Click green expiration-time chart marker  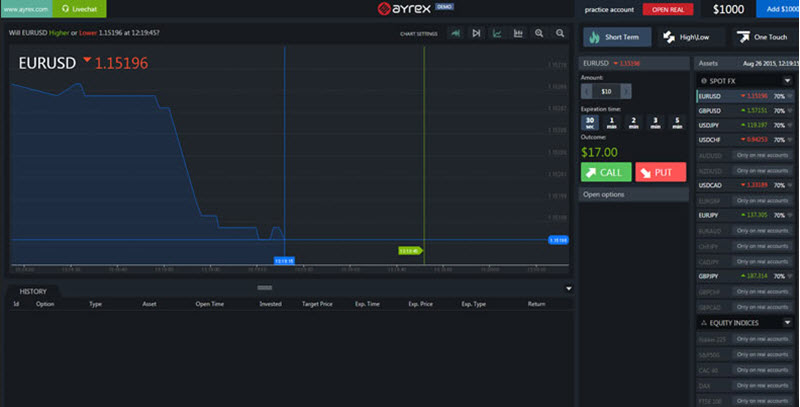click(x=410, y=251)
